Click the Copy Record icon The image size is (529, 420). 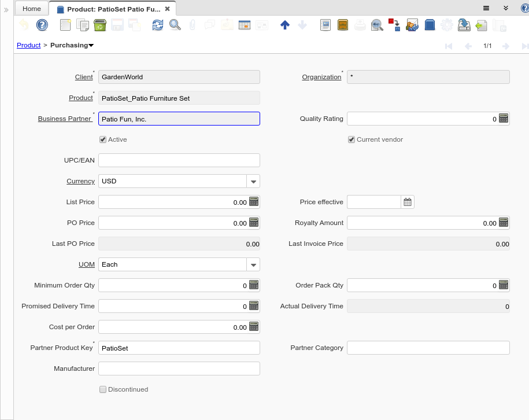click(x=83, y=25)
